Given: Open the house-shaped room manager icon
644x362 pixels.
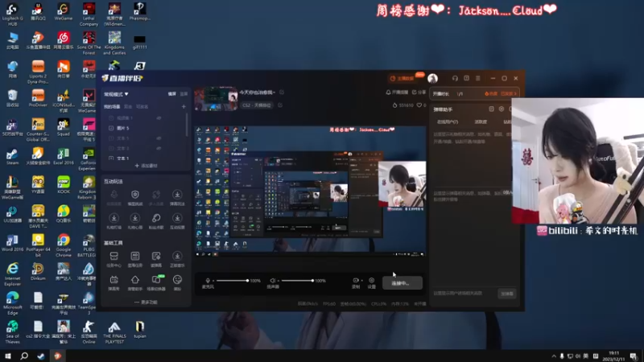Looking at the screenshot, I should [x=134, y=280].
